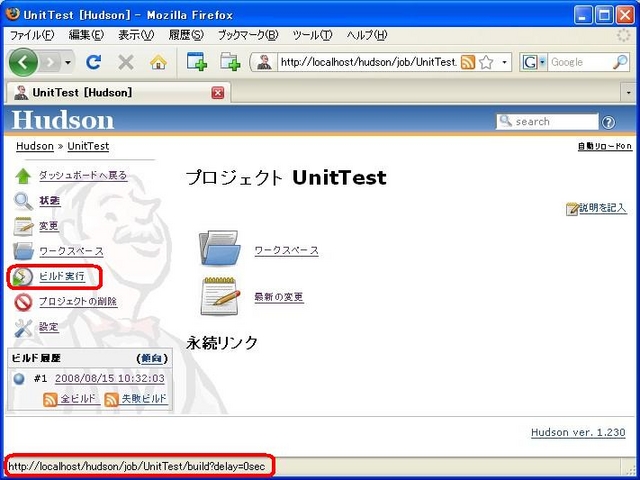Open the 表示(V) menu
Screen dimensions: 640x480
pyautogui.click(x=136, y=35)
